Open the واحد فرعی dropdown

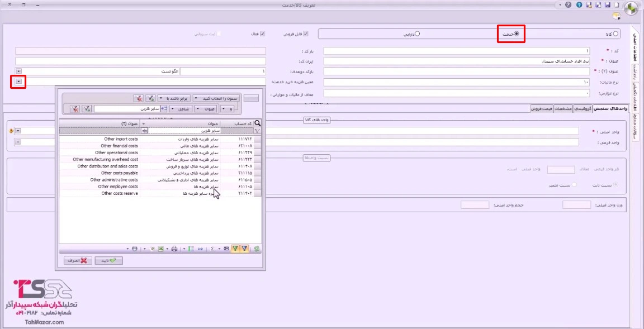click(x=18, y=142)
